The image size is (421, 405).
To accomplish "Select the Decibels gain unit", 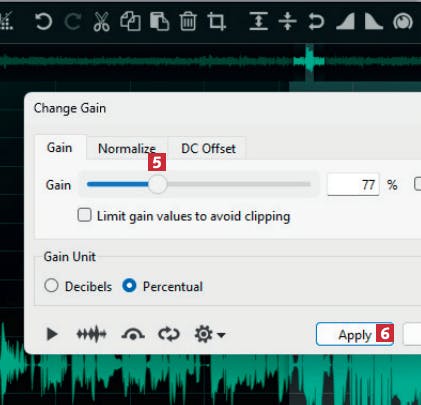I will 51,286.
